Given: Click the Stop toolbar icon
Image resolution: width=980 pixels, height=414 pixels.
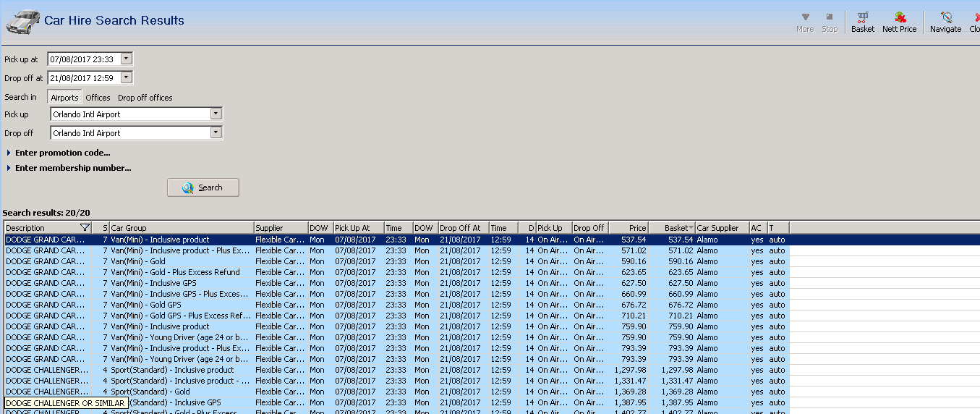Looking at the screenshot, I should (830, 22).
